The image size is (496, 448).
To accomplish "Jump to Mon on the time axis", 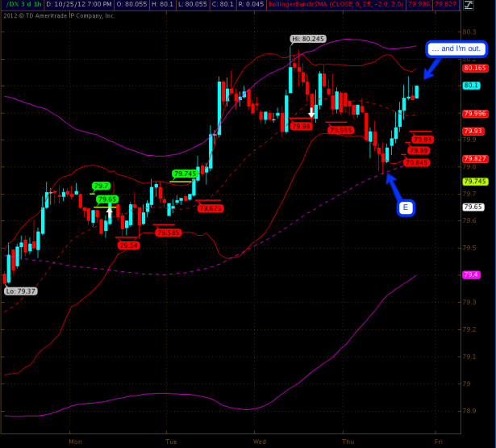I will point(76,442).
